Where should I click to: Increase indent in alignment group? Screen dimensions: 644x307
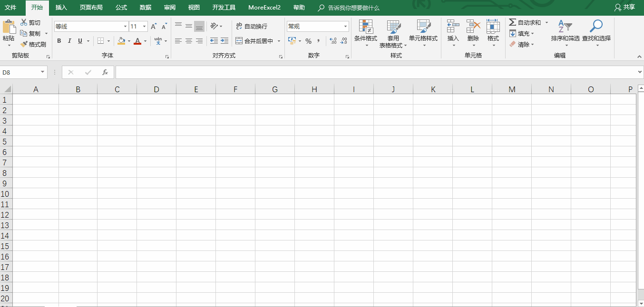click(224, 41)
